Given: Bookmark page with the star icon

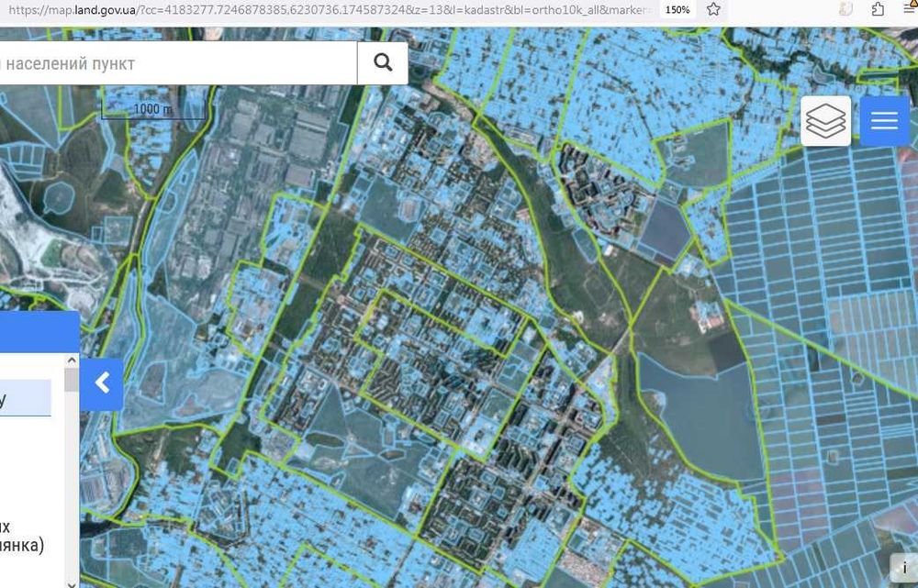Looking at the screenshot, I should point(713,9).
